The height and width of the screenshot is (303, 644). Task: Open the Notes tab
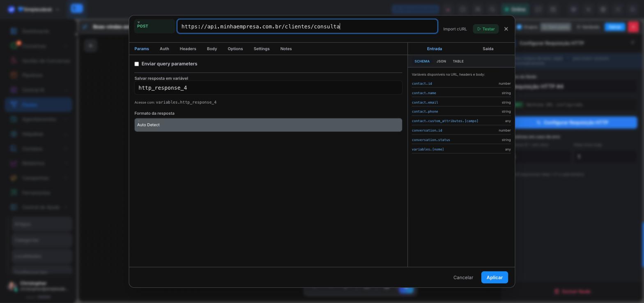click(286, 49)
